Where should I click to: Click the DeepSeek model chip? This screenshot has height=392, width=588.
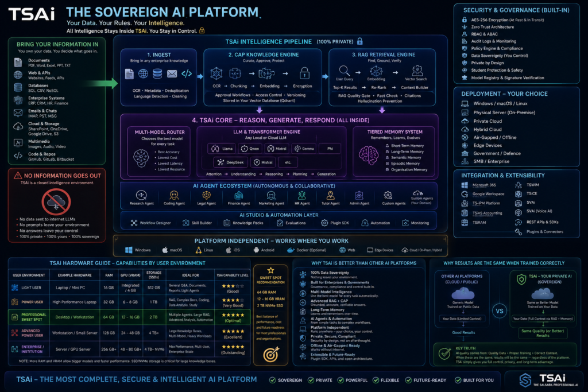click(x=231, y=162)
